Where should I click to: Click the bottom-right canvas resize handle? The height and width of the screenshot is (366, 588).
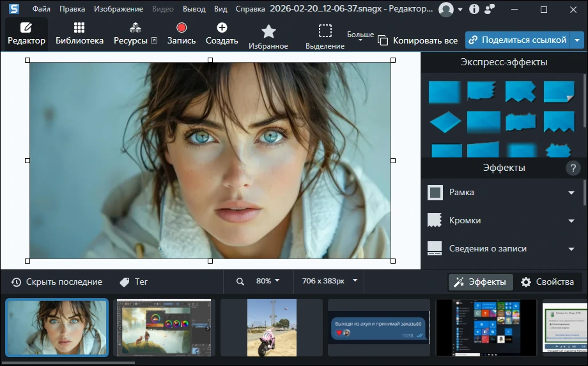click(393, 261)
